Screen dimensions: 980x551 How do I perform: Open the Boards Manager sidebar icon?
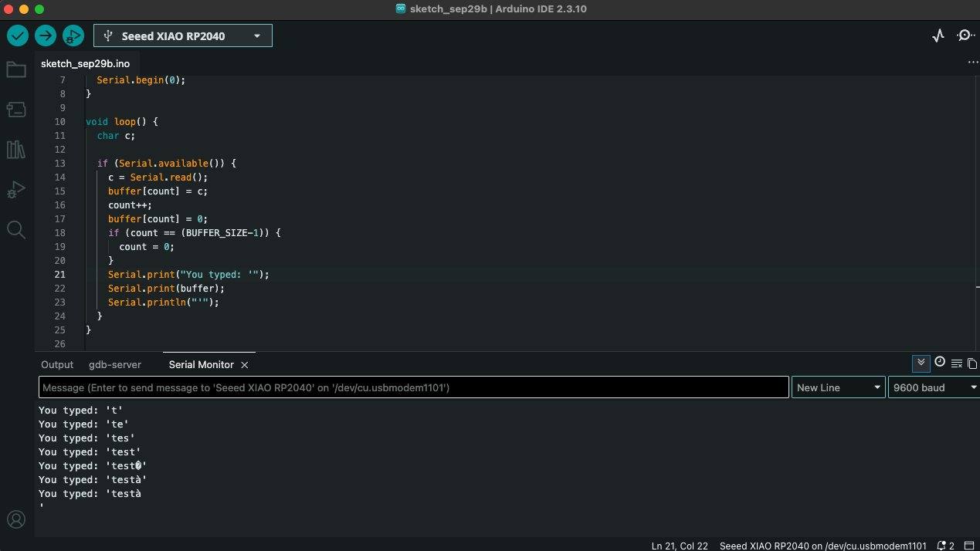pyautogui.click(x=16, y=110)
